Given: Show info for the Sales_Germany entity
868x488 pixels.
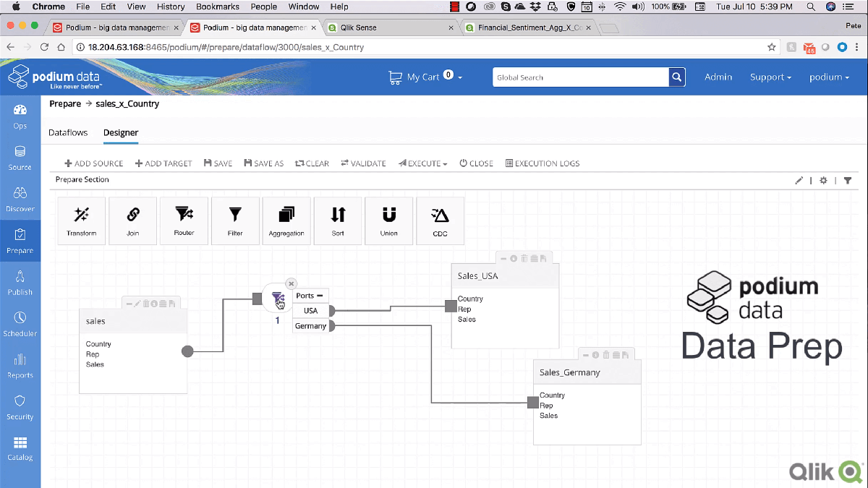Looking at the screenshot, I should tap(595, 355).
